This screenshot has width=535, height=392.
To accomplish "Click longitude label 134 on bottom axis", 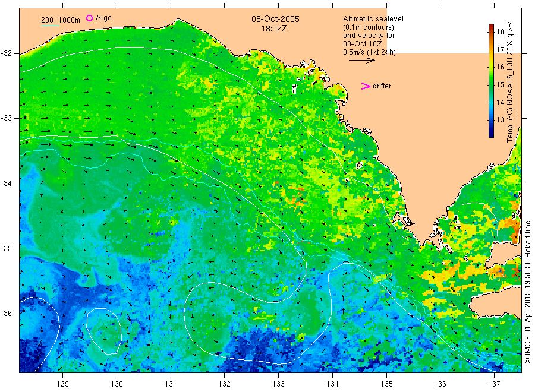I will point(332,384).
